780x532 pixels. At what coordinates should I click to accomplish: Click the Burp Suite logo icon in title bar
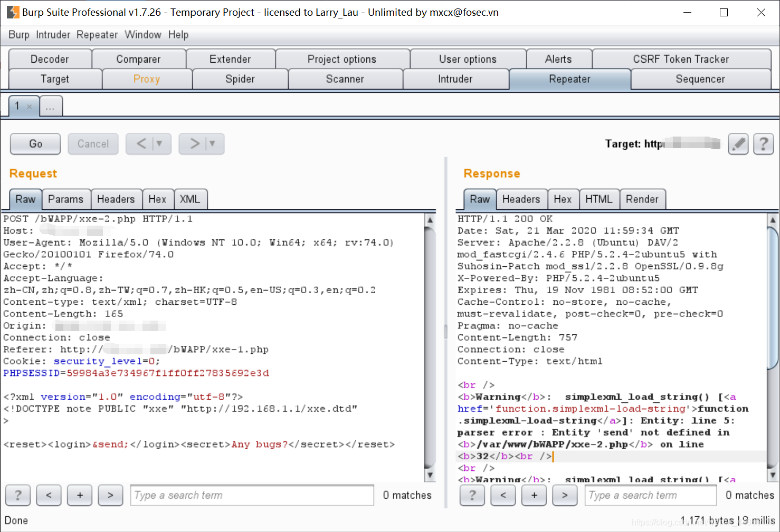pyautogui.click(x=13, y=12)
